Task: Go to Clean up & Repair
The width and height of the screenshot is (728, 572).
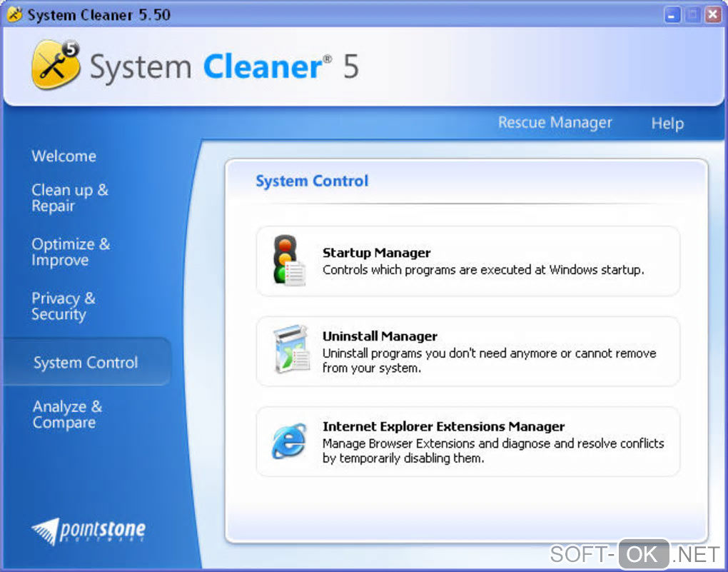Action: pos(70,198)
